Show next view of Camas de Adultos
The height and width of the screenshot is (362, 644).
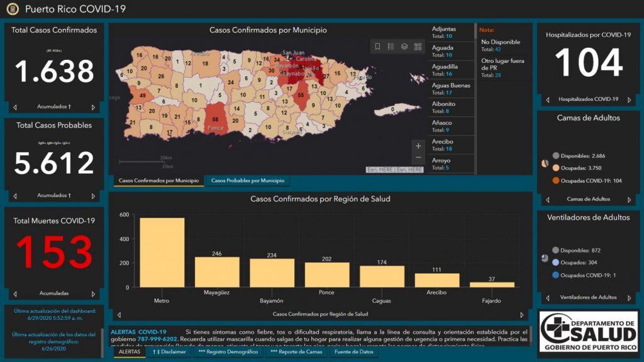(x=630, y=200)
